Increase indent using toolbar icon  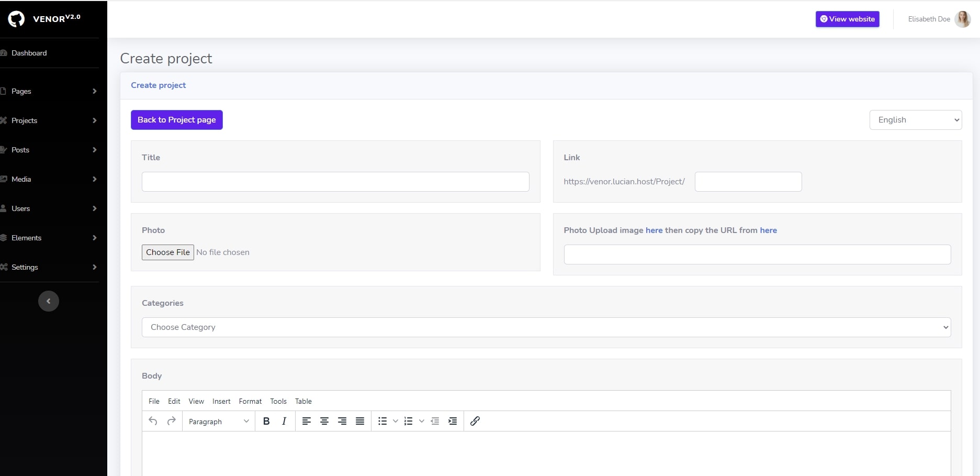pos(453,421)
